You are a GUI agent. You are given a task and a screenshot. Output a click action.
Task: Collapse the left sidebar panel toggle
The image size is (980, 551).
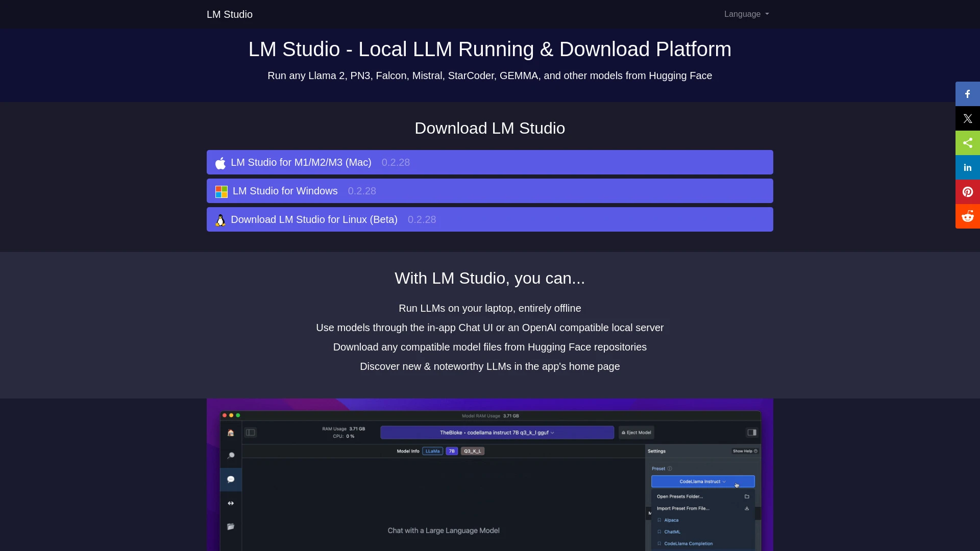[251, 432]
